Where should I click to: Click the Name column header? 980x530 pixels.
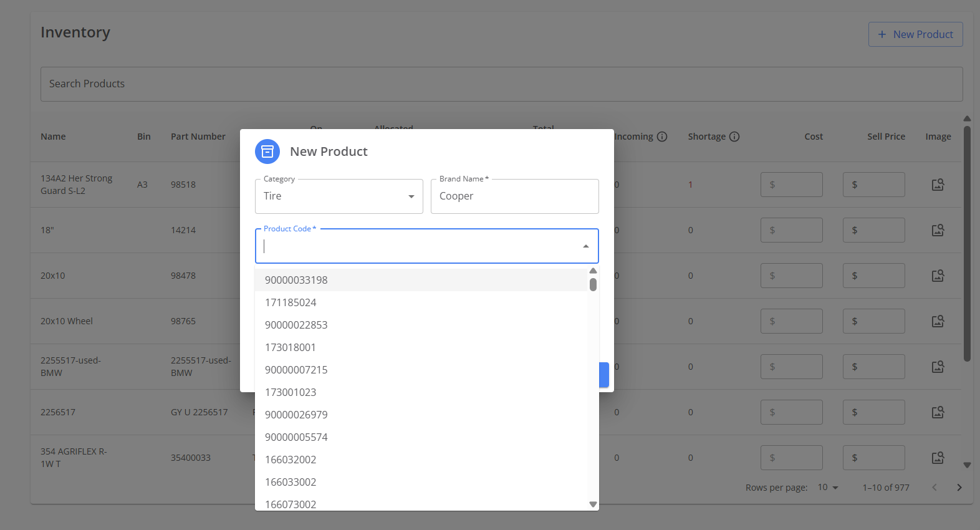(x=53, y=137)
